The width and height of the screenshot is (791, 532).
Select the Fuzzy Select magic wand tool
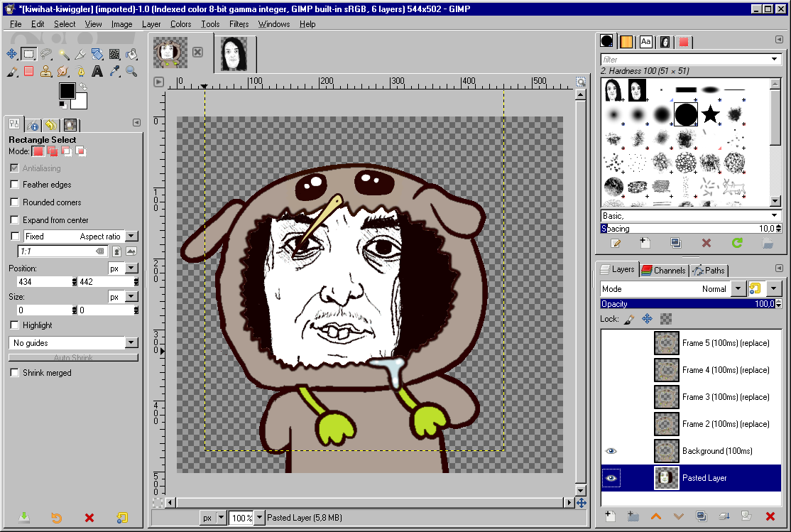coord(63,54)
